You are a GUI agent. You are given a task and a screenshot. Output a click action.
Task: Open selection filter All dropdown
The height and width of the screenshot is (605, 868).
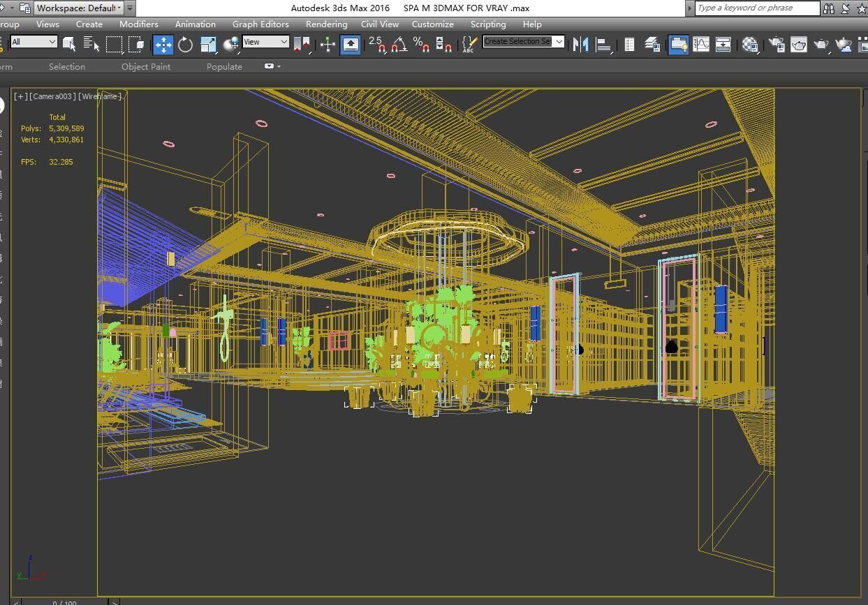point(34,42)
